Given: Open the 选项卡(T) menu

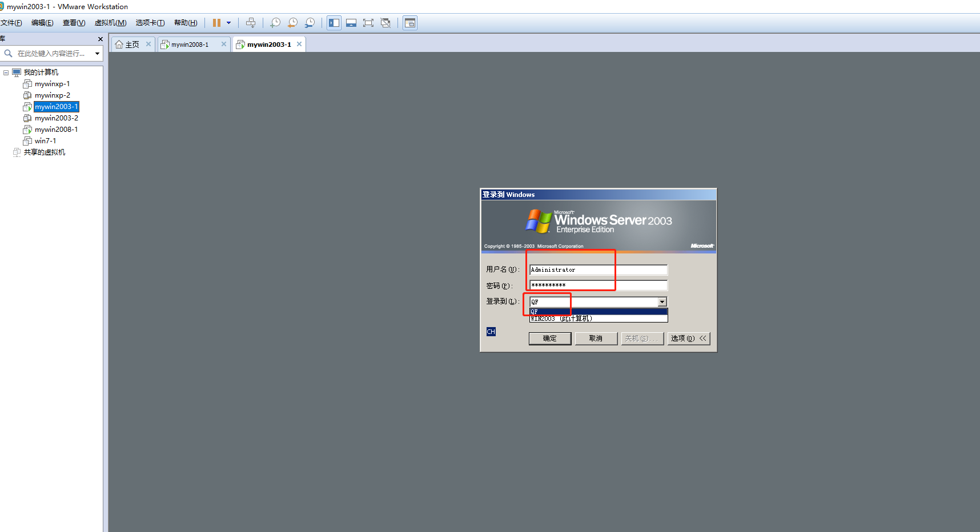Looking at the screenshot, I should click(x=150, y=23).
